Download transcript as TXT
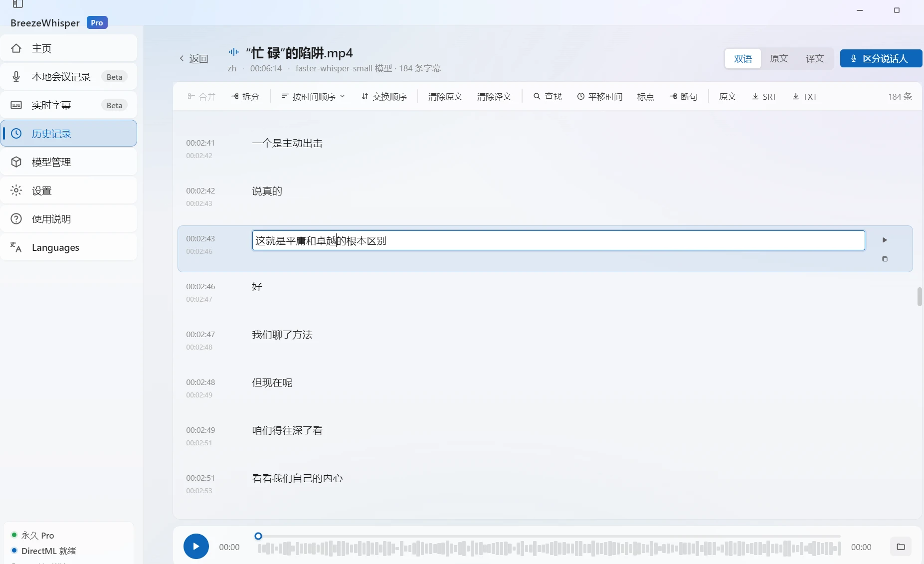The width and height of the screenshot is (924, 564). 805,97
